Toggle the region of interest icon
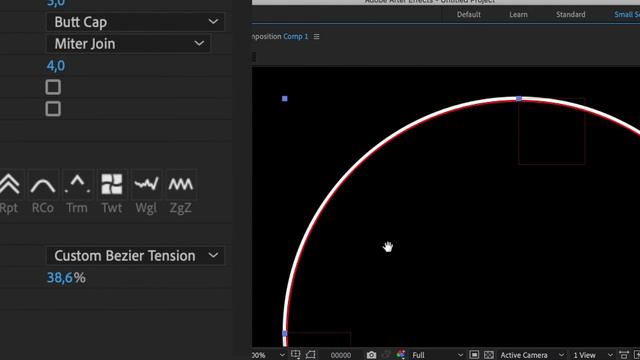Screen dimensions: 640x360 474,355
